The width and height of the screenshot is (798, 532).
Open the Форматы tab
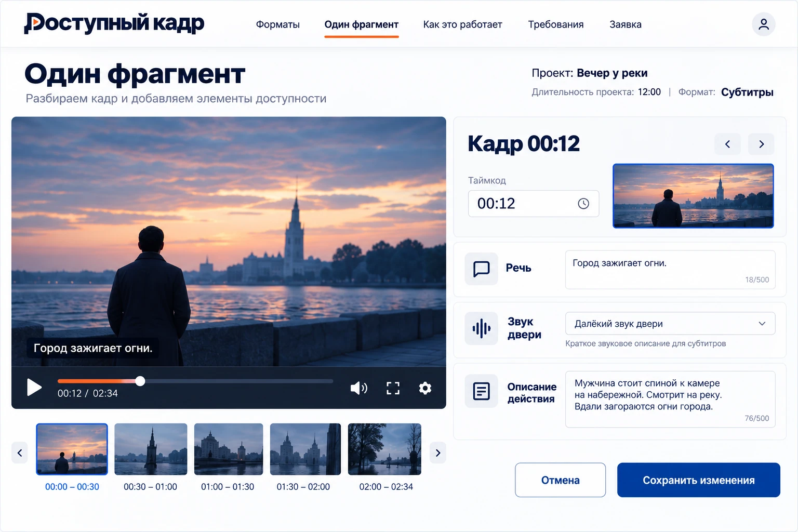coord(278,24)
